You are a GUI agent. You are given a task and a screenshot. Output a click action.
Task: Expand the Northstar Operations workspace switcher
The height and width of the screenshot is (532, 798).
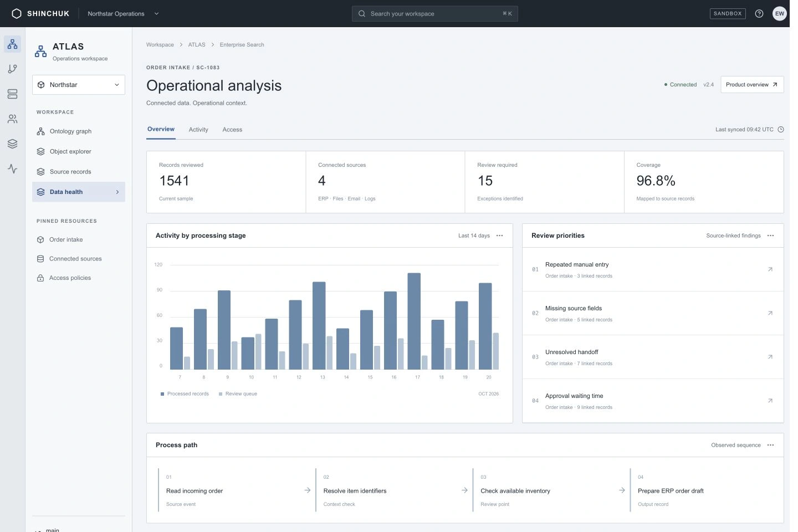(123, 14)
